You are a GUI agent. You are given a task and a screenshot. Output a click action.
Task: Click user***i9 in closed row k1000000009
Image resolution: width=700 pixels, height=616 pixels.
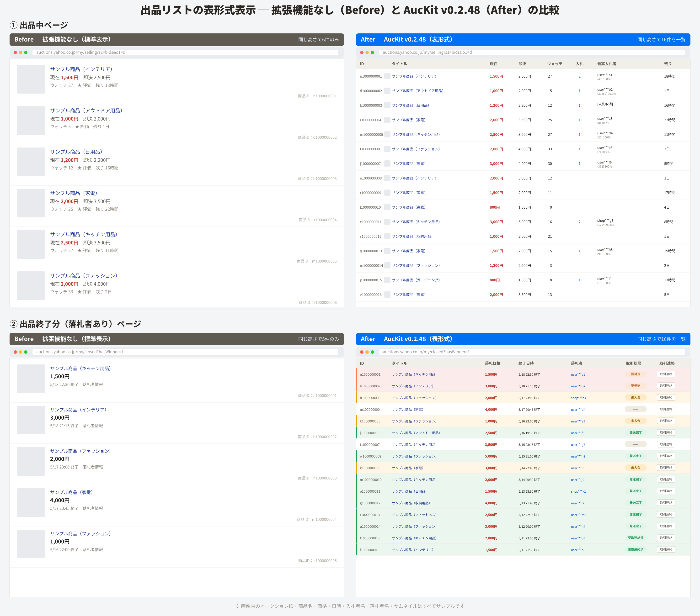pyautogui.click(x=577, y=468)
